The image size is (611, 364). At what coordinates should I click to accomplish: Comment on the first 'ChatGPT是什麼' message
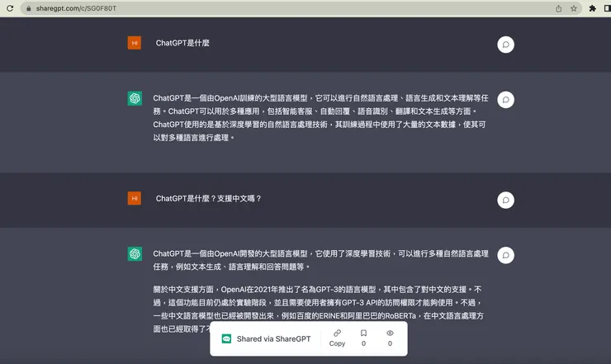(x=506, y=45)
